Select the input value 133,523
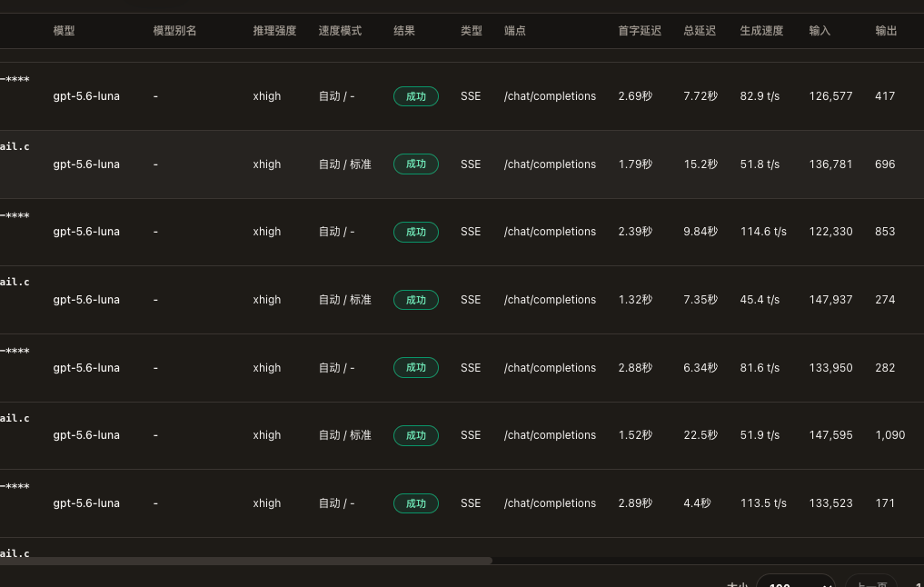This screenshot has width=924, height=587. [830, 503]
